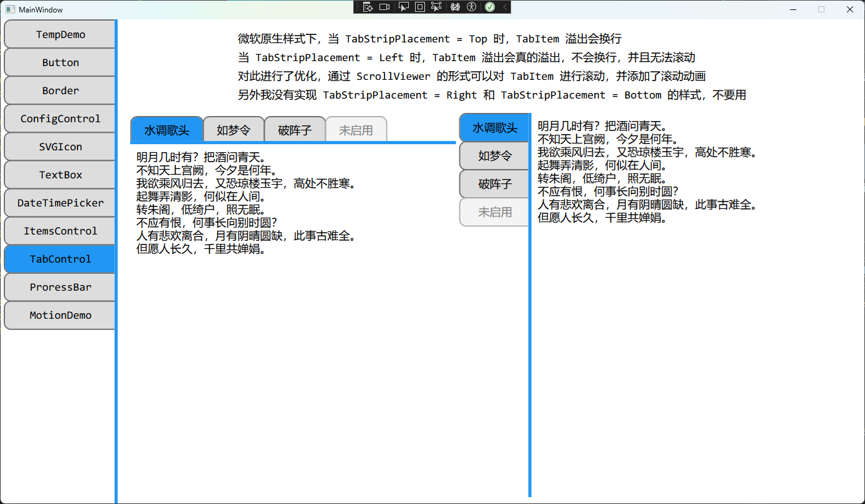Switch to the top 破阵子 tab

coord(295,130)
